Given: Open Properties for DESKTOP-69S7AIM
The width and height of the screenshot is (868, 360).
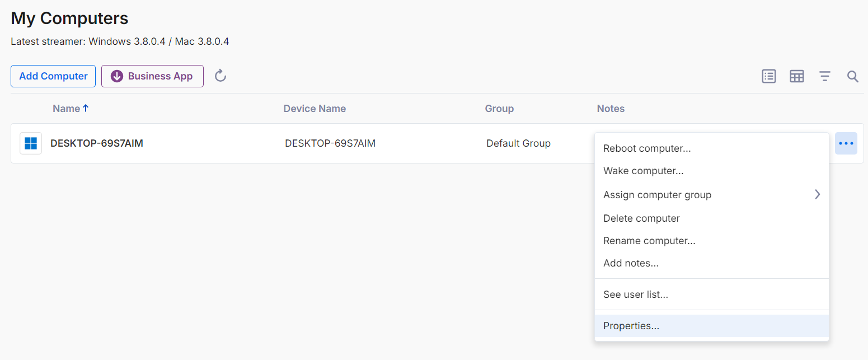Looking at the screenshot, I should (x=631, y=325).
